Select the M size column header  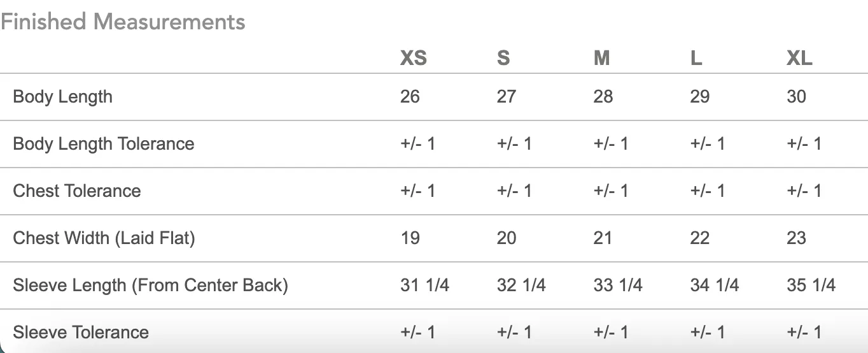point(602,59)
